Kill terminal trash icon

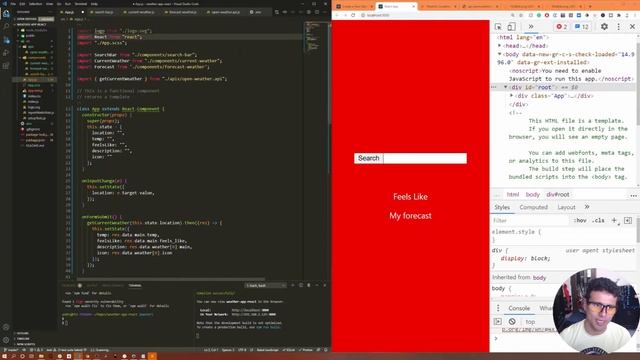(309, 285)
